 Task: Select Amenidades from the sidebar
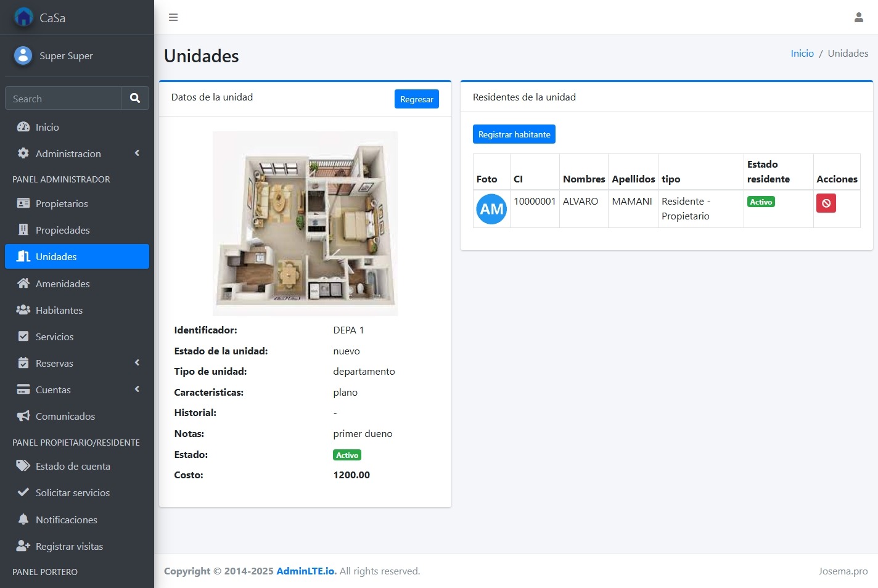pyautogui.click(x=62, y=284)
